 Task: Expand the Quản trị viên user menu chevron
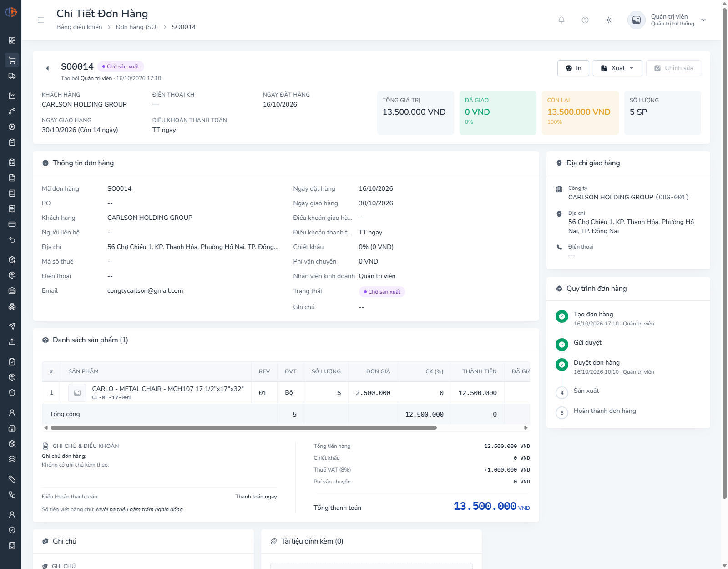(703, 20)
